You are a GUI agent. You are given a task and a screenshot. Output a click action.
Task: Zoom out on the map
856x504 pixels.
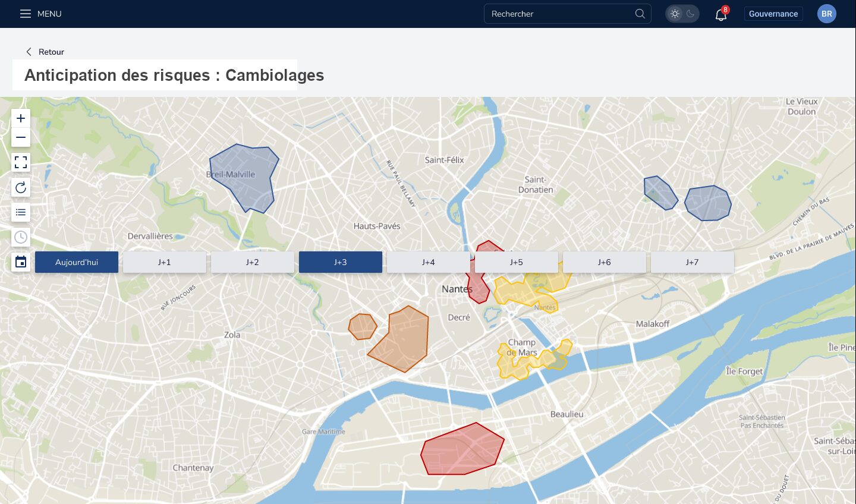pos(21,137)
